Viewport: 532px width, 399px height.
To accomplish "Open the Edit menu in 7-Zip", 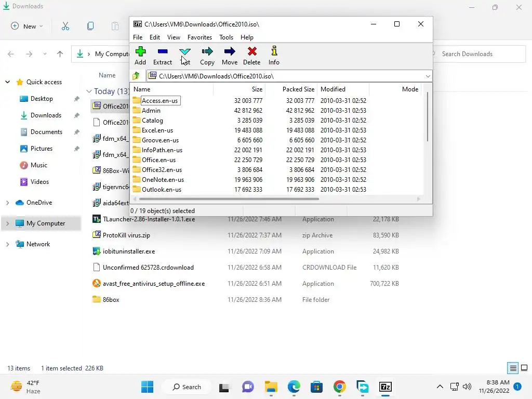I will point(155,37).
